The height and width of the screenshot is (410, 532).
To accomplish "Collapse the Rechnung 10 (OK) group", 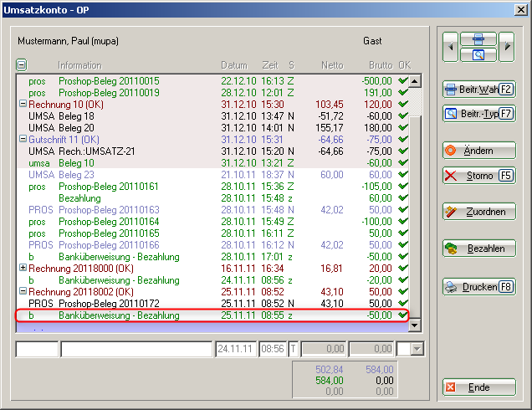I will (23, 104).
